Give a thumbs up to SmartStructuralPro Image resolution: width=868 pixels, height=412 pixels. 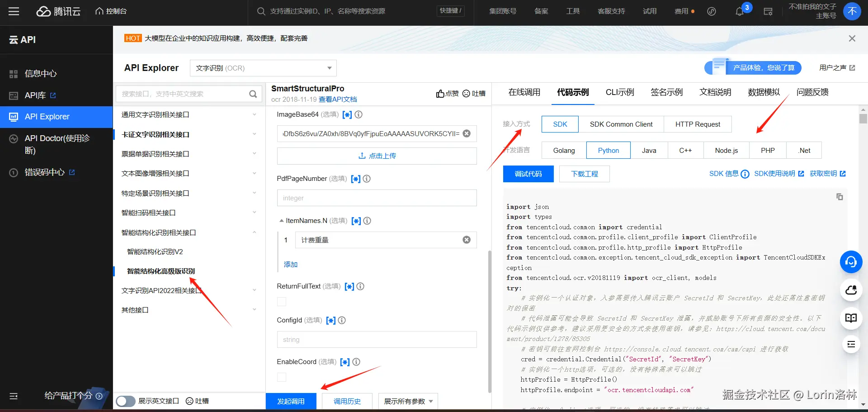coord(447,94)
